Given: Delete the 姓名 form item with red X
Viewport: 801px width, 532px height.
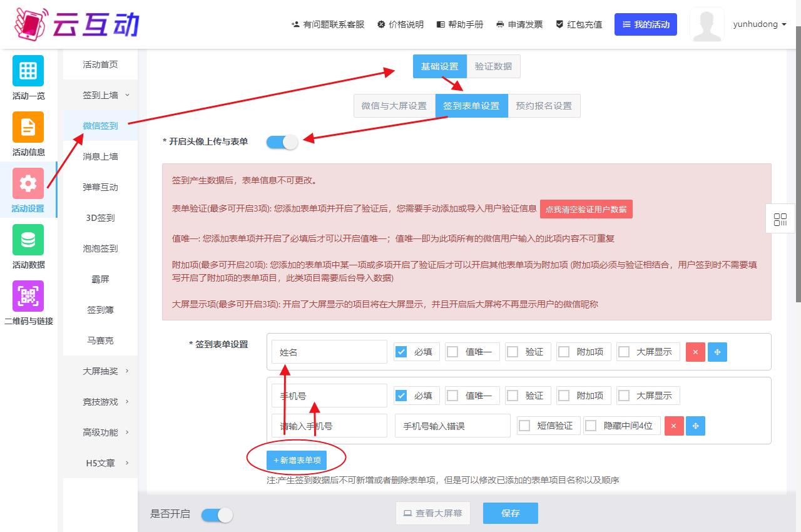Looking at the screenshot, I should pos(695,352).
